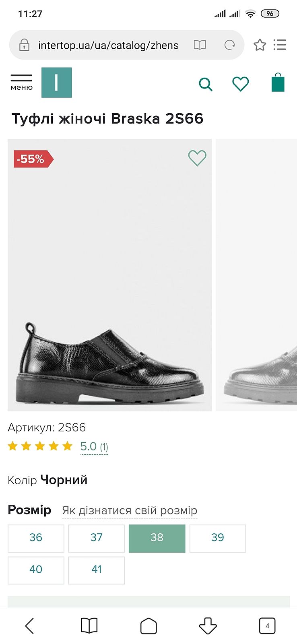Bookmark page with star icon
The width and height of the screenshot is (297, 644).
[260, 45]
